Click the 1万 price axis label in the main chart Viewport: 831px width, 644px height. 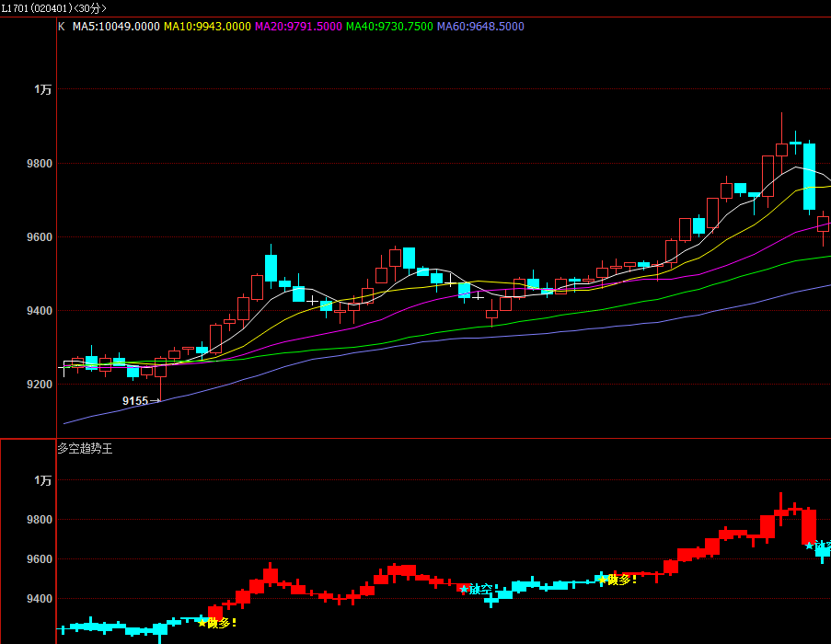(43, 89)
